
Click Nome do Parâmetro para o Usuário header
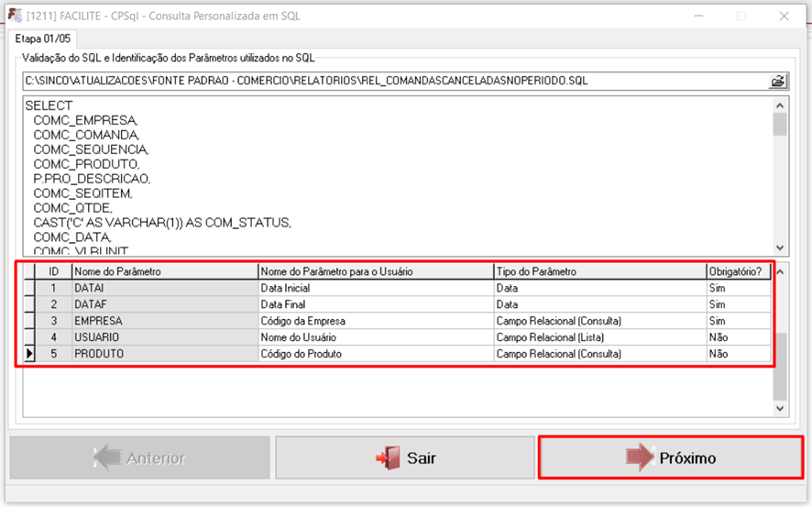376,271
